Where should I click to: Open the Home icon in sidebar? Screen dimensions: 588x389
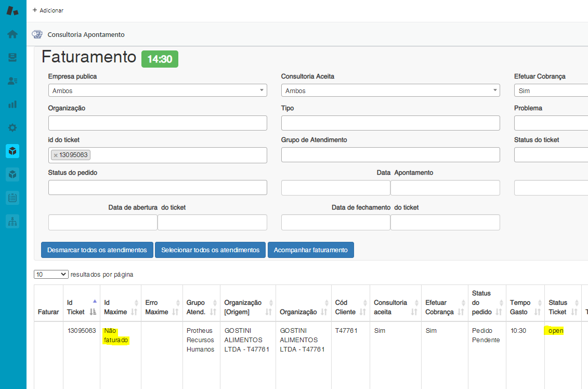(12, 34)
